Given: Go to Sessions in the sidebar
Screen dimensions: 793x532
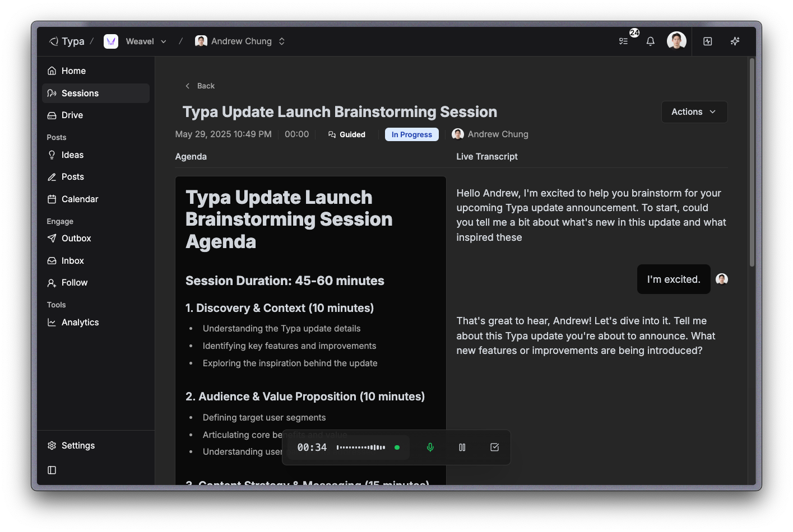Looking at the screenshot, I should pos(80,94).
